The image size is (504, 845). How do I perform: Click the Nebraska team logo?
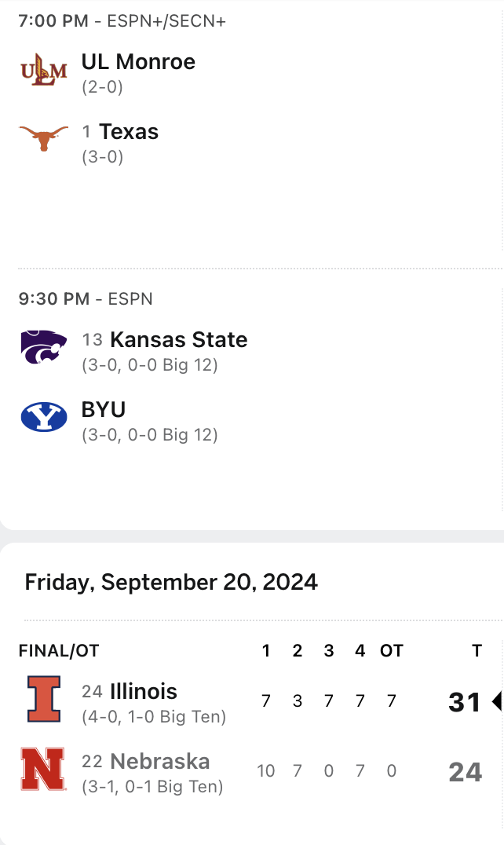pos(44,769)
